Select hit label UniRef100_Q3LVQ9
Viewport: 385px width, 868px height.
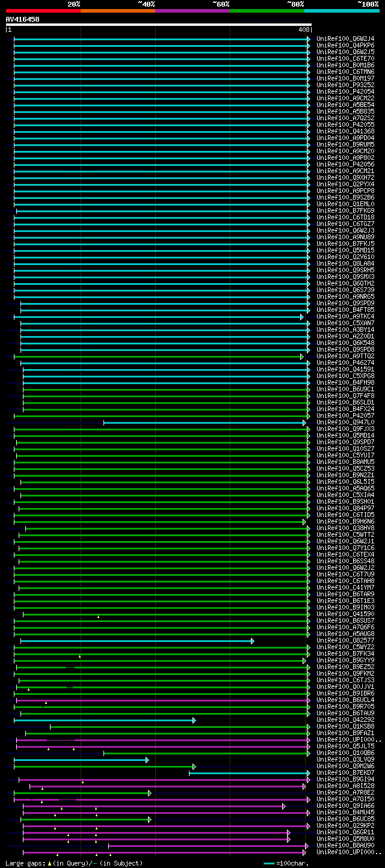[345, 760]
